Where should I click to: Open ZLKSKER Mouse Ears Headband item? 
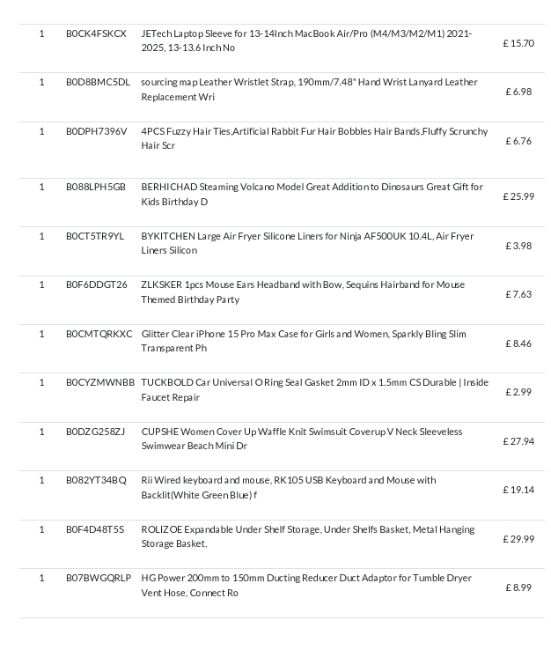coord(303,292)
